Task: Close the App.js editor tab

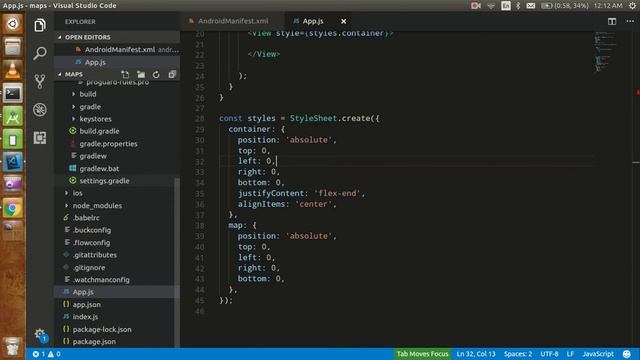Action: 343,21
